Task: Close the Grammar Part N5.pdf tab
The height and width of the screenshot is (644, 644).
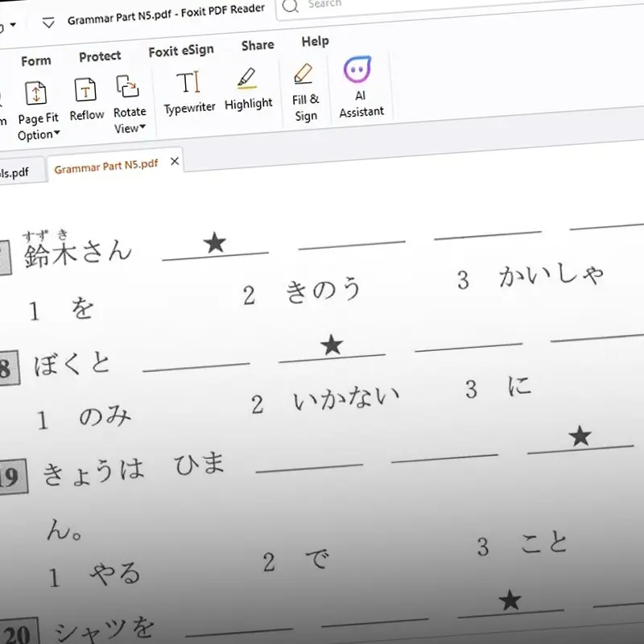Action: [174, 161]
